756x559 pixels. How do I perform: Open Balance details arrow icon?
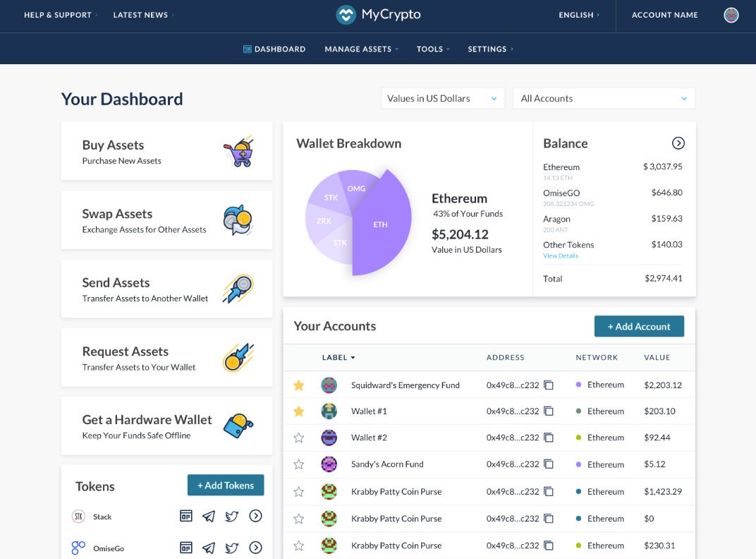point(678,143)
